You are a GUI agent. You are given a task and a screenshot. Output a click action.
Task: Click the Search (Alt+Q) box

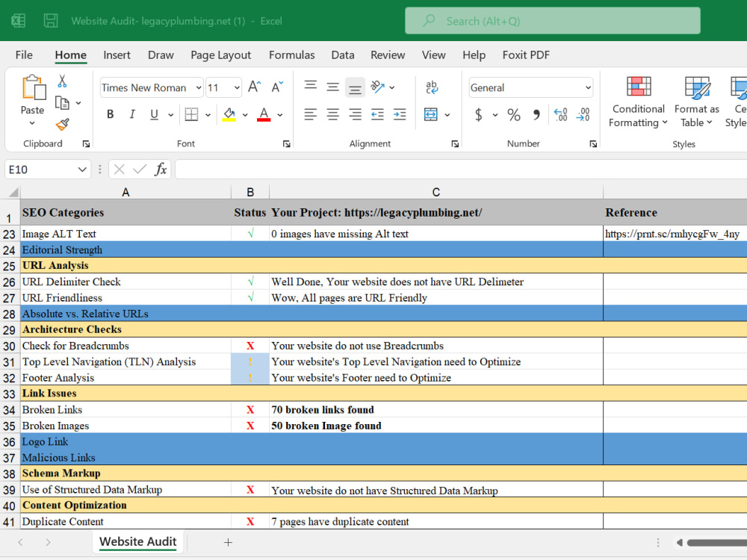tap(553, 20)
